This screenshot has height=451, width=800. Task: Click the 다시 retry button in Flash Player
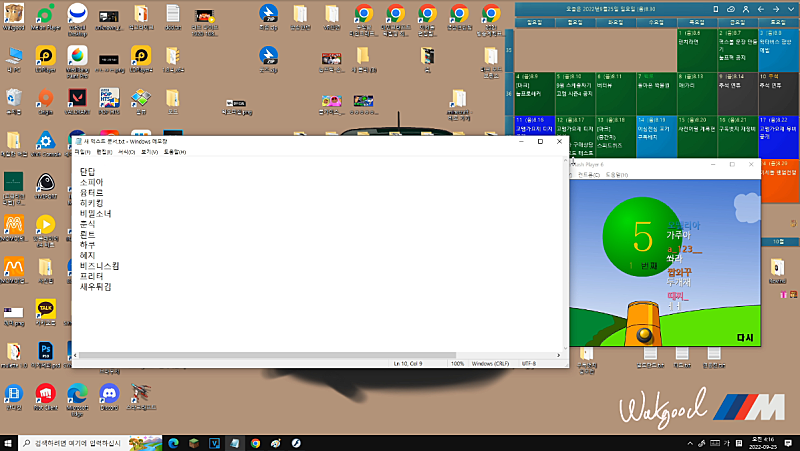click(x=745, y=337)
